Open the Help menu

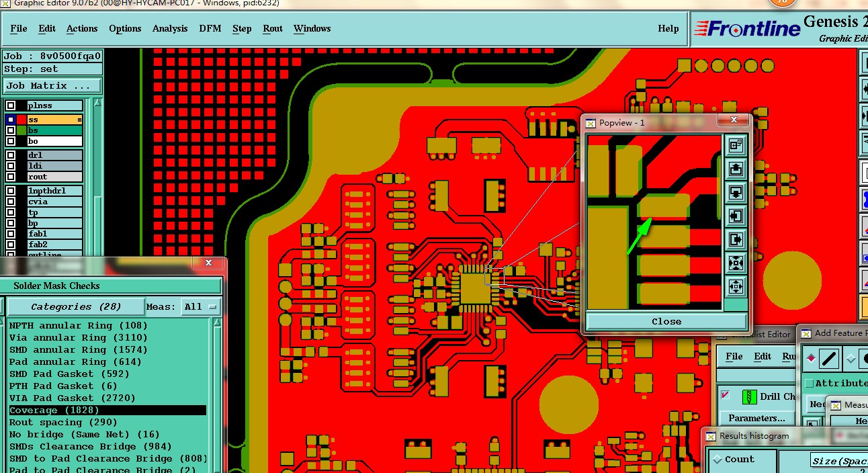(x=668, y=28)
